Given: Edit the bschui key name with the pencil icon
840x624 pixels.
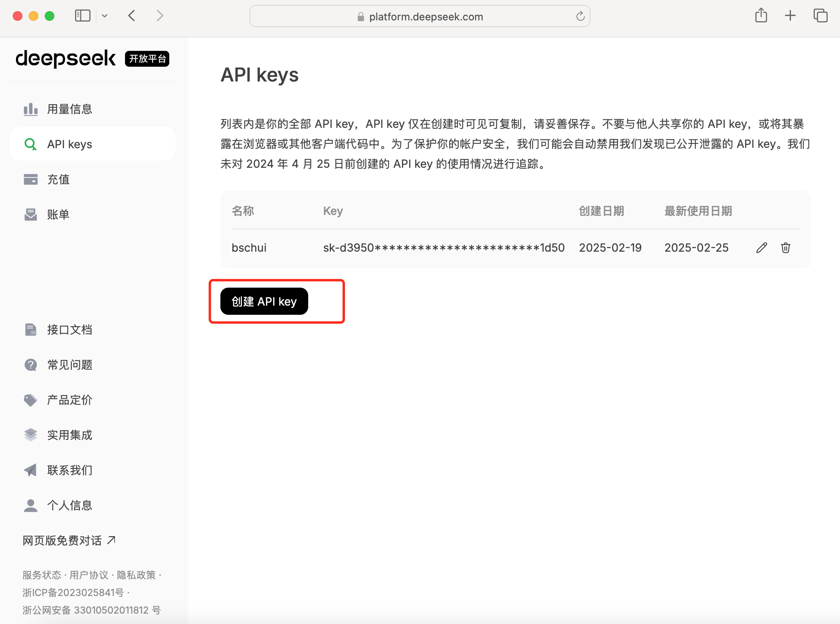Looking at the screenshot, I should (762, 248).
